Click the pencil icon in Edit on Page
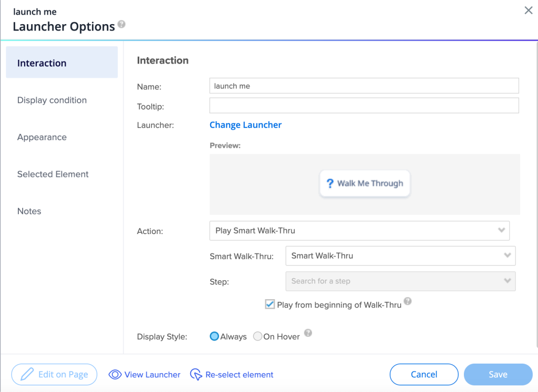Screen dimensions: 538x392 (x=27, y=375)
